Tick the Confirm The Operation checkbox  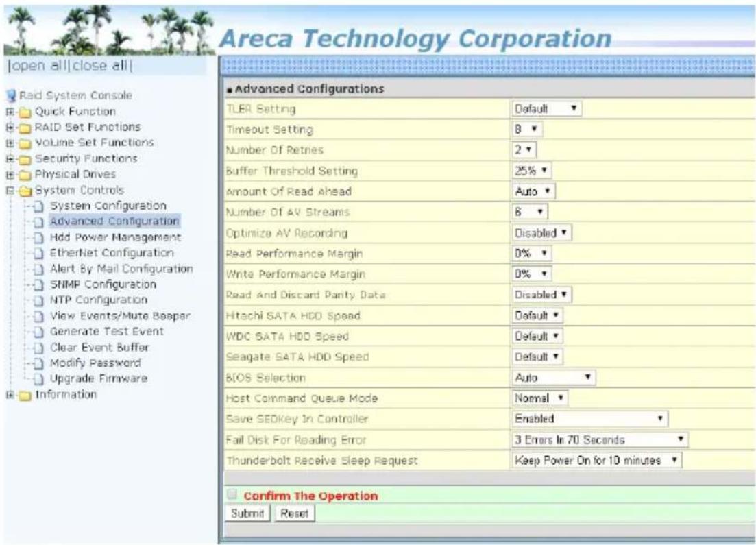pos(232,494)
